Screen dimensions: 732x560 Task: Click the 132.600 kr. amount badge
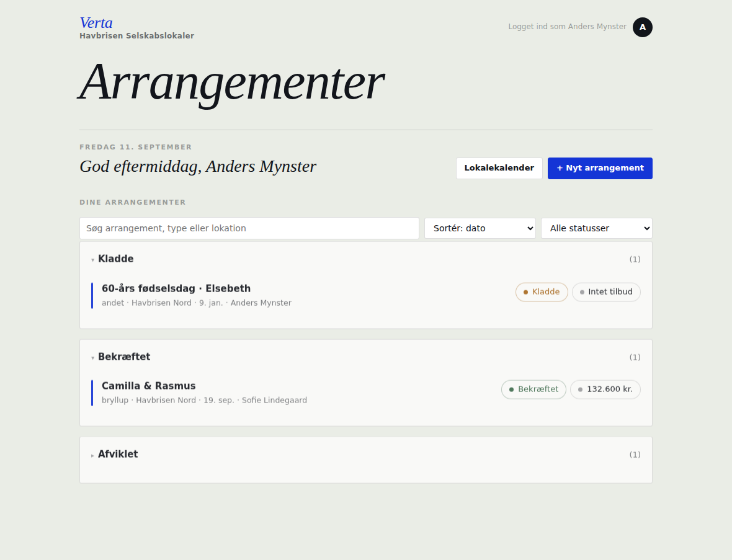(x=605, y=389)
